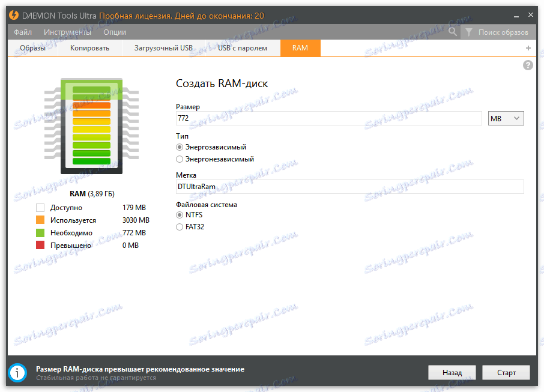544x392 pixels.
Task: Click the Превышено legend label
Action: coord(71,246)
